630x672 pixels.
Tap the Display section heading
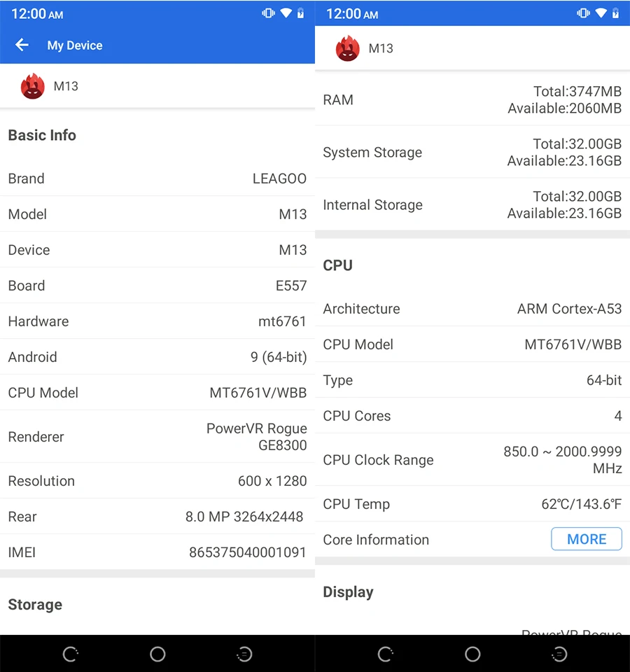[x=348, y=592]
